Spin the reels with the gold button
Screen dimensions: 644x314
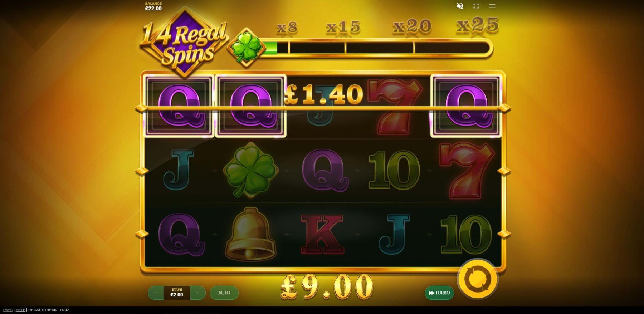point(478,279)
